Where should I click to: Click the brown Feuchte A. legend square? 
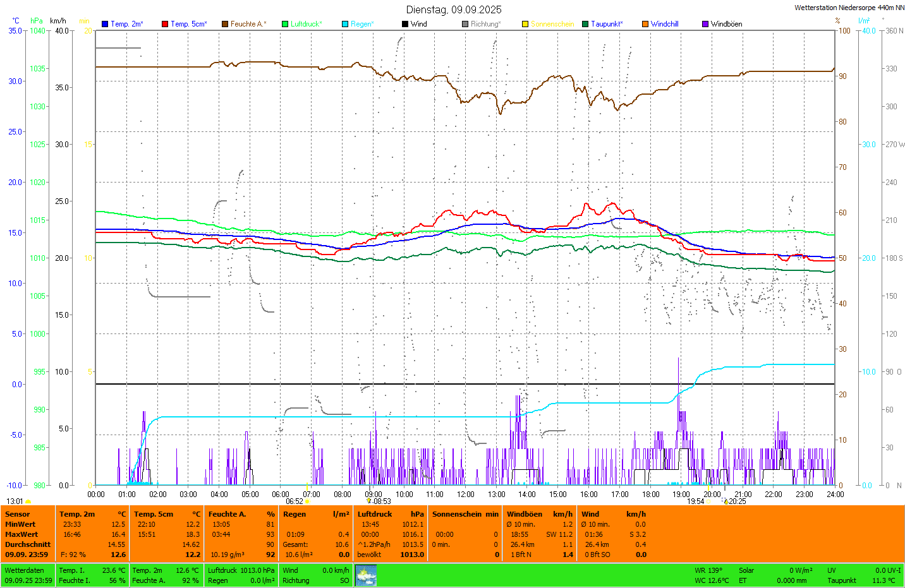point(225,24)
